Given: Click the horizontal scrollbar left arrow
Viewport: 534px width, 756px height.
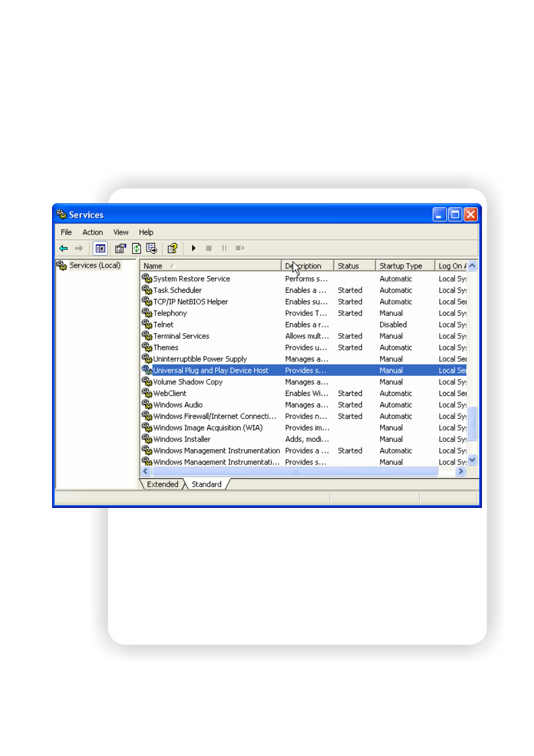Looking at the screenshot, I should tap(146, 472).
